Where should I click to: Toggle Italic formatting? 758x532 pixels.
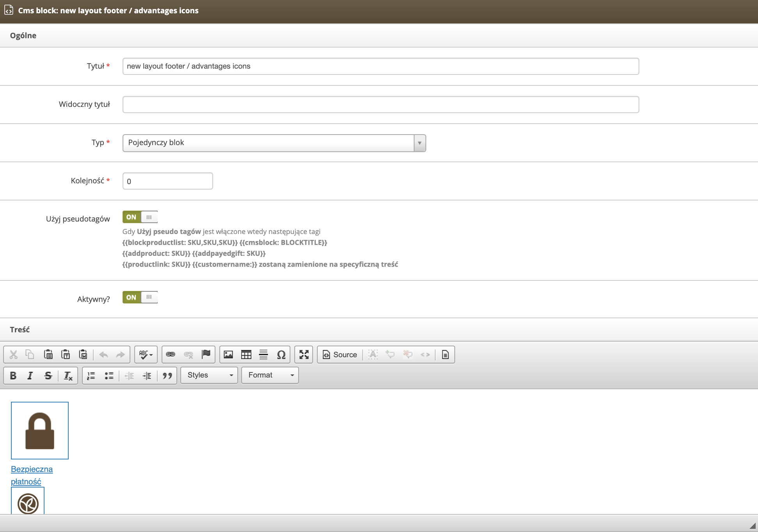[30, 376]
